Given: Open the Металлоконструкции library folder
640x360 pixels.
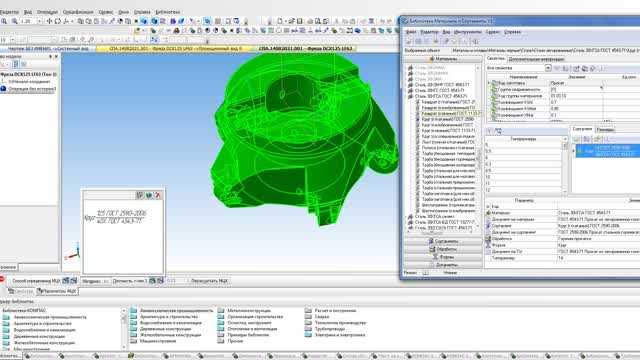Looking at the screenshot, I should (249, 311).
